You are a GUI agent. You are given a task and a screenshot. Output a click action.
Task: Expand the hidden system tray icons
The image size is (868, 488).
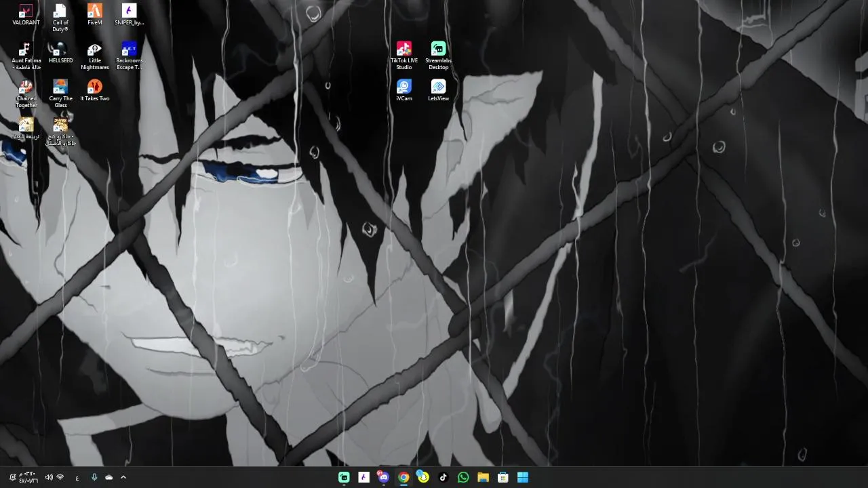pos(123,477)
